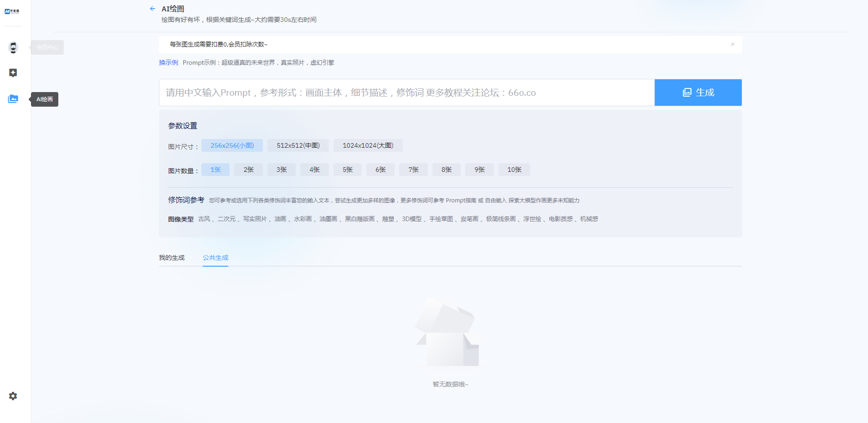Focus the Prompt text input field

(406, 93)
